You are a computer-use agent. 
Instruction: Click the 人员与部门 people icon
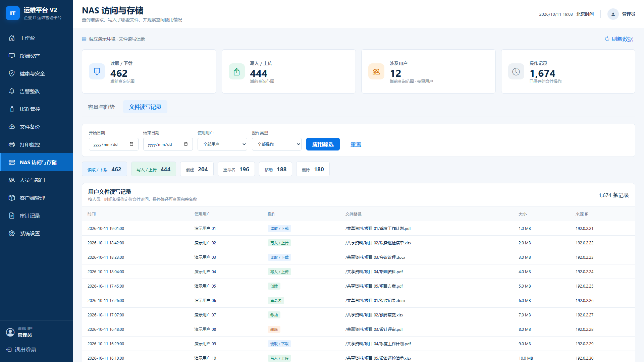pos(12,180)
